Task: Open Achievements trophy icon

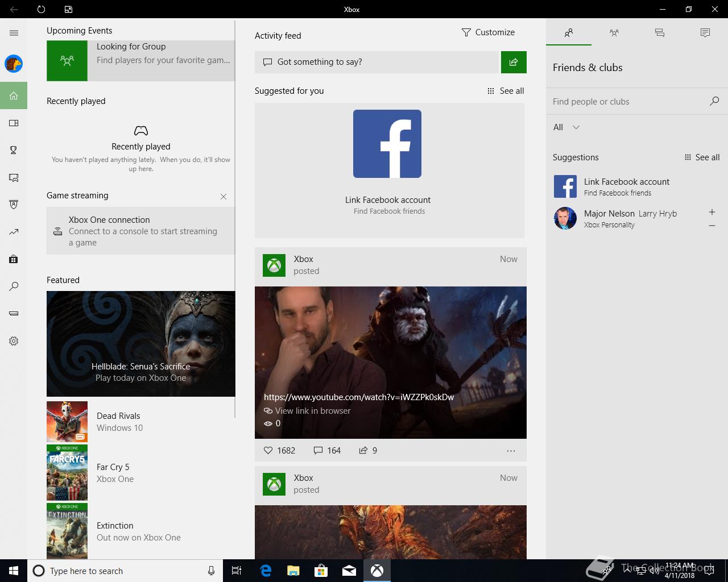Action: click(x=14, y=150)
